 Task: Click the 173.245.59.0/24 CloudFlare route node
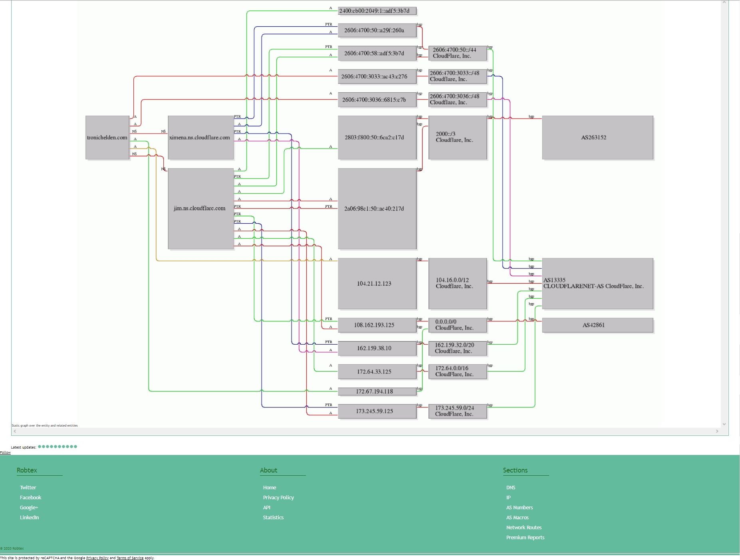click(458, 411)
